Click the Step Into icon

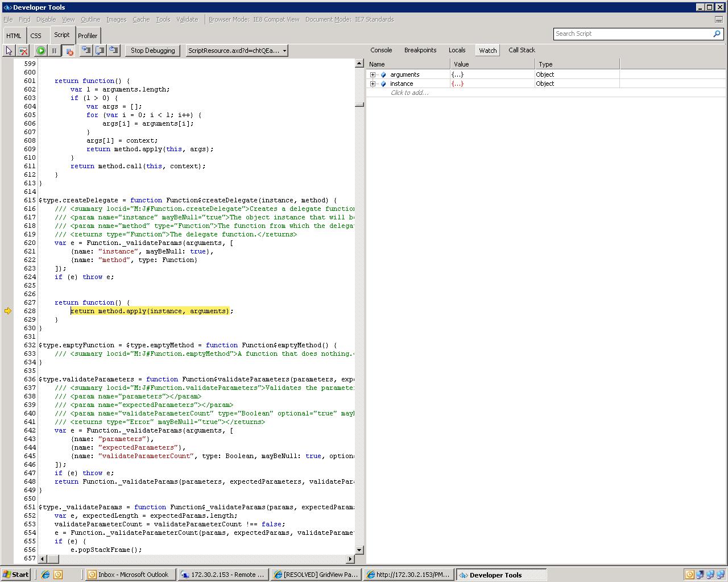[86, 51]
